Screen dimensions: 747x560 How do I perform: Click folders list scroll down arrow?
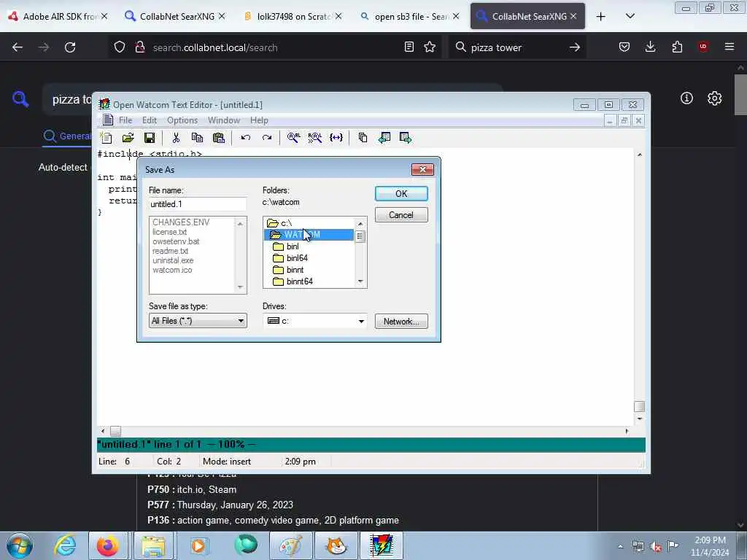tap(360, 281)
